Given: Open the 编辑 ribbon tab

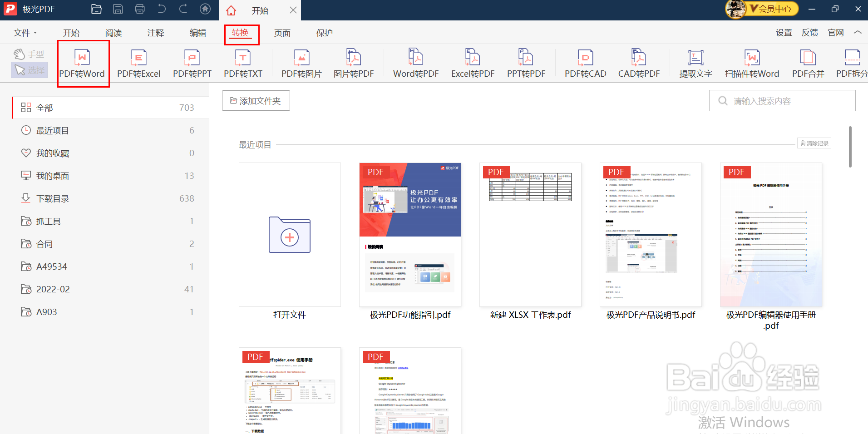Looking at the screenshot, I should (198, 33).
